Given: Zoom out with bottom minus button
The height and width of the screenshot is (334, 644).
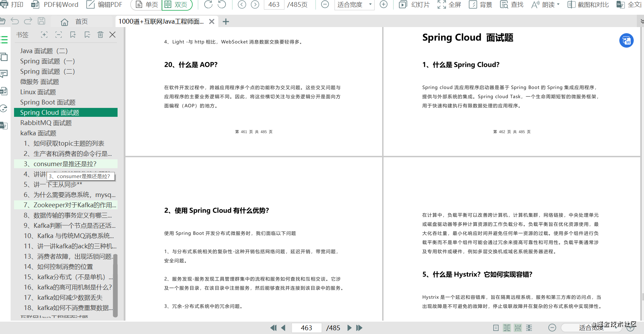Looking at the screenshot, I should [552, 328].
